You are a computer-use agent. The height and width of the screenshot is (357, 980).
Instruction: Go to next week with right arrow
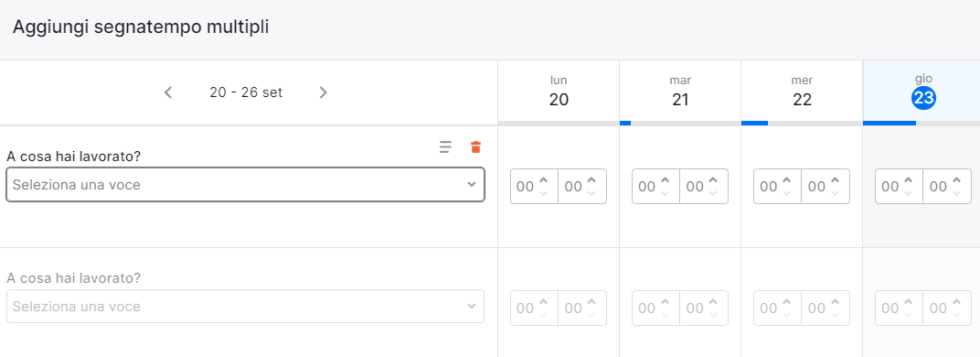point(323,92)
